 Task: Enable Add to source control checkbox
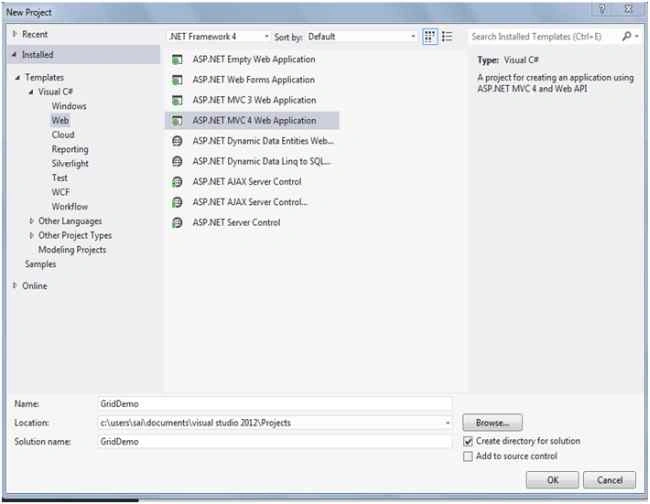[x=468, y=456]
